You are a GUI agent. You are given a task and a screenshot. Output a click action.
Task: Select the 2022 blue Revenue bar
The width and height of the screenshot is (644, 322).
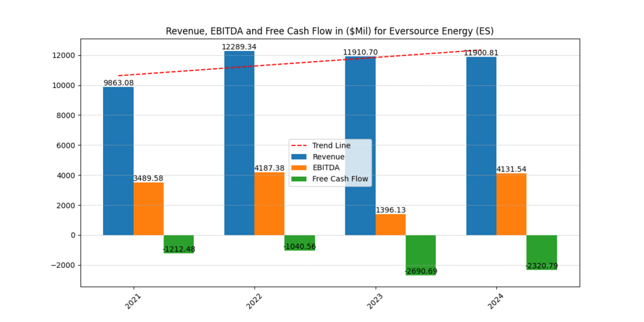point(239,143)
